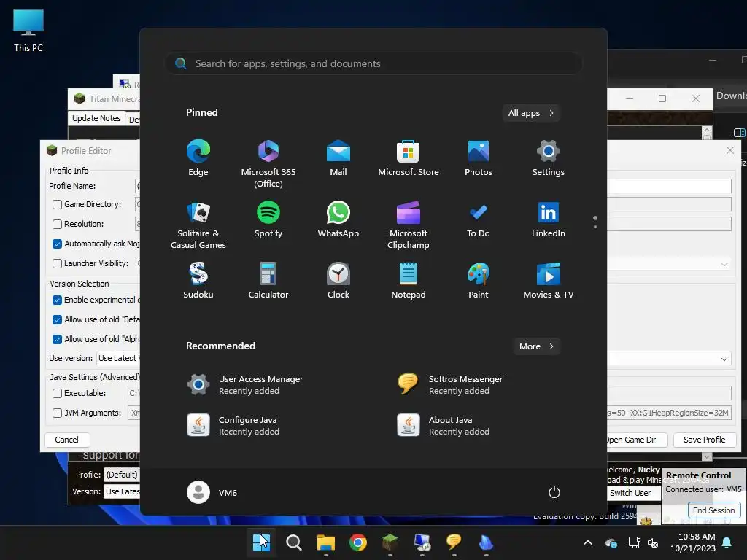This screenshot has width=747, height=560.
Task: Open the launcher Version dropdown
Action: click(122, 491)
